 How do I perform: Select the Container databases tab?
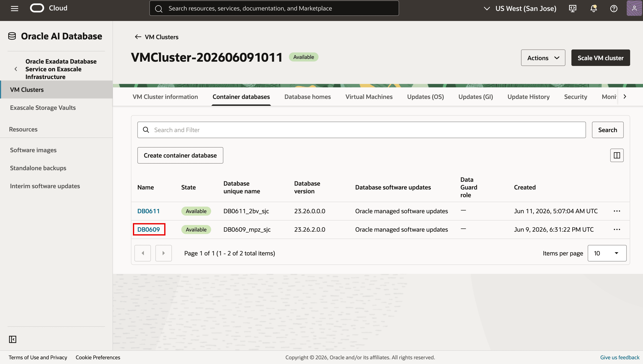[241, 97]
